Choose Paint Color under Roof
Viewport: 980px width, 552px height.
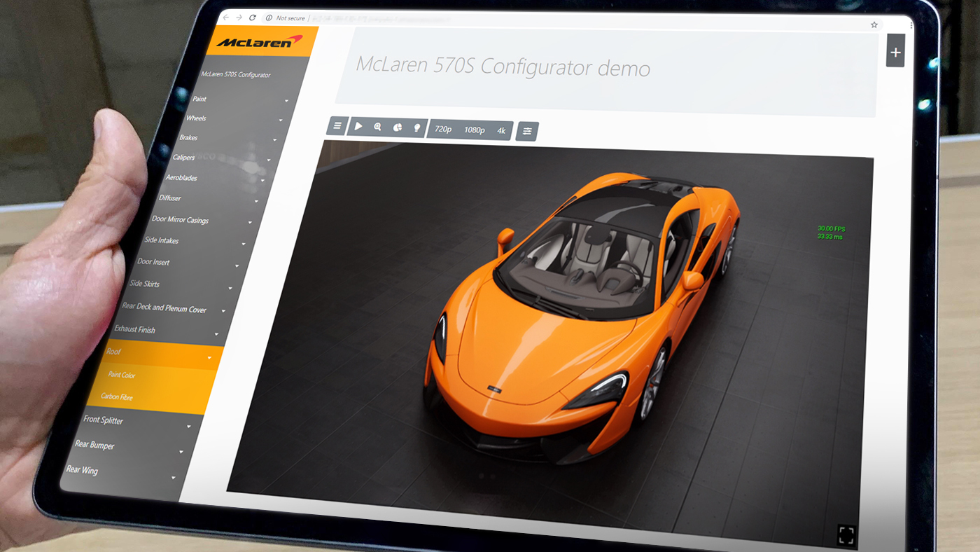click(x=121, y=375)
